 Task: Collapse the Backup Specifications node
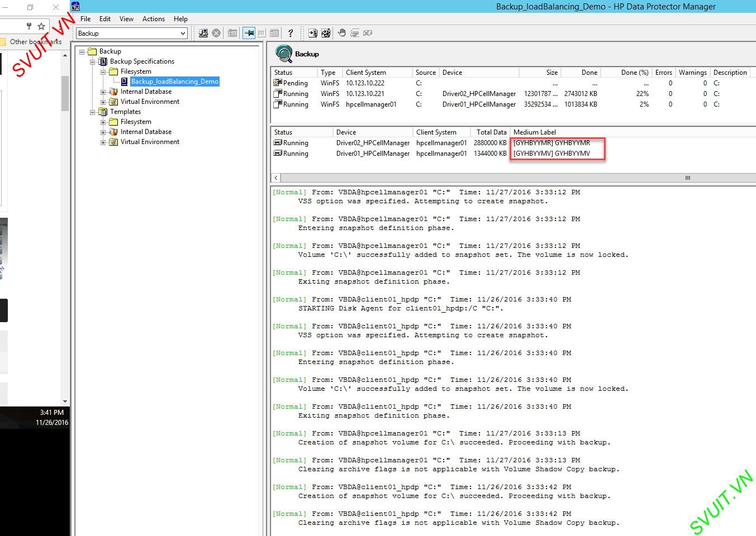tap(93, 61)
